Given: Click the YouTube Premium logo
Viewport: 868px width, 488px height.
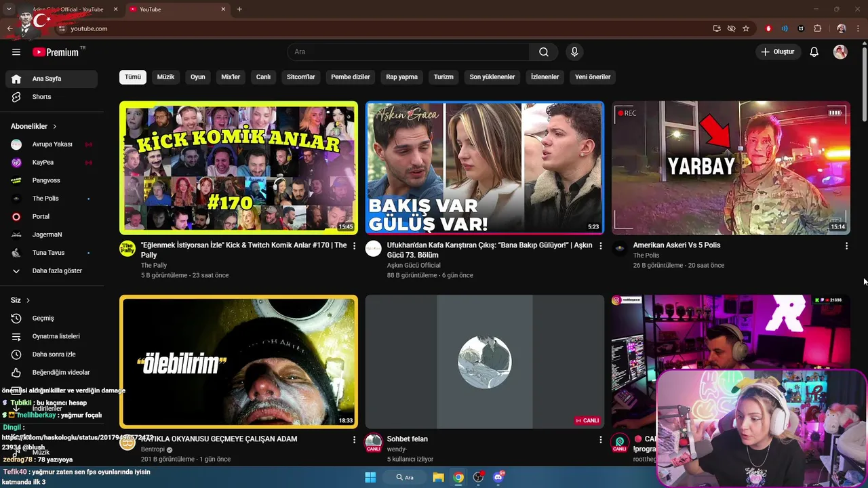Looking at the screenshot, I should (x=56, y=52).
